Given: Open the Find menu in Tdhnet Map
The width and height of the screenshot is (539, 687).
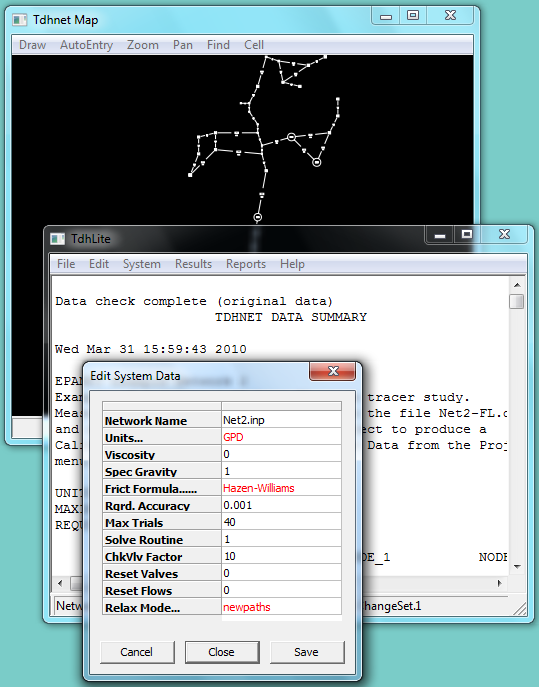Looking at the screenshot, I should [218, 45].
